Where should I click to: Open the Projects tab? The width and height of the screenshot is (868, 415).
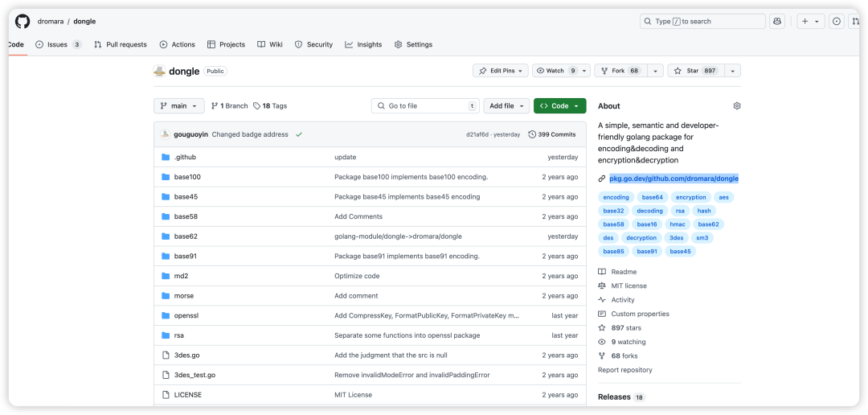[x=226, y=44]
